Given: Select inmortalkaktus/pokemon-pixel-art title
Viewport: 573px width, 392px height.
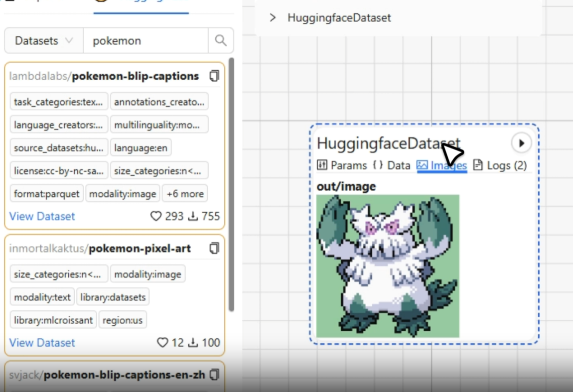Looking at the screenshot, I should tap(100, 249).
